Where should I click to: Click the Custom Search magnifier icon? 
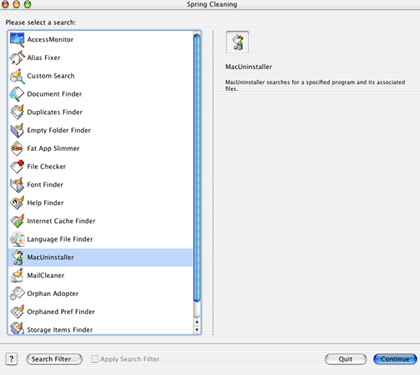coord(17,76)
